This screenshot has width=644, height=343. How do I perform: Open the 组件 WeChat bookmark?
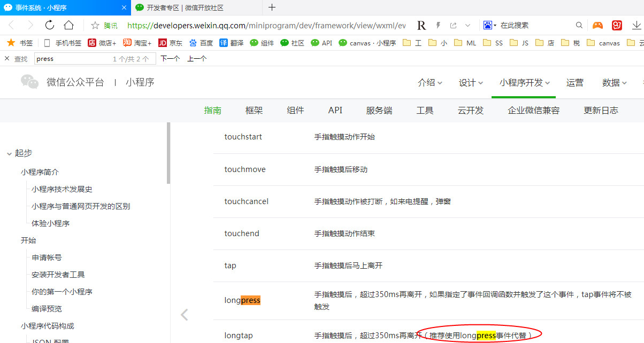pyautogui.click(x=262, y=43)
